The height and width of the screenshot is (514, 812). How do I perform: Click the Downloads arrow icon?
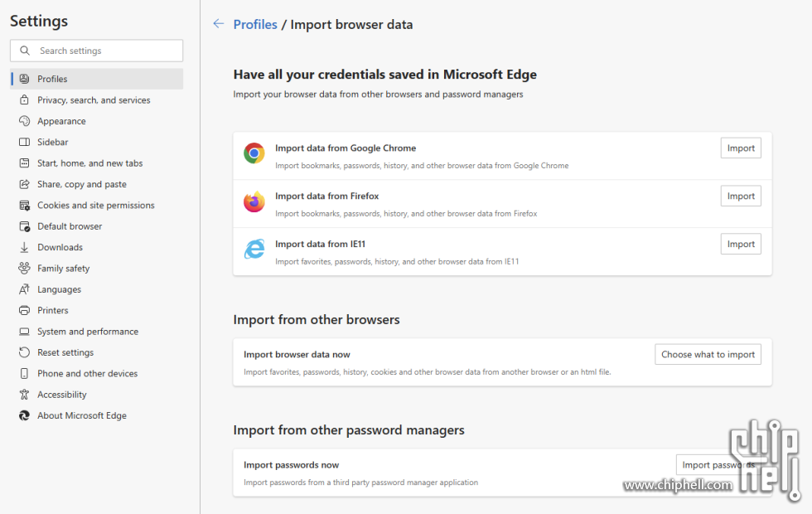(24, 247)
